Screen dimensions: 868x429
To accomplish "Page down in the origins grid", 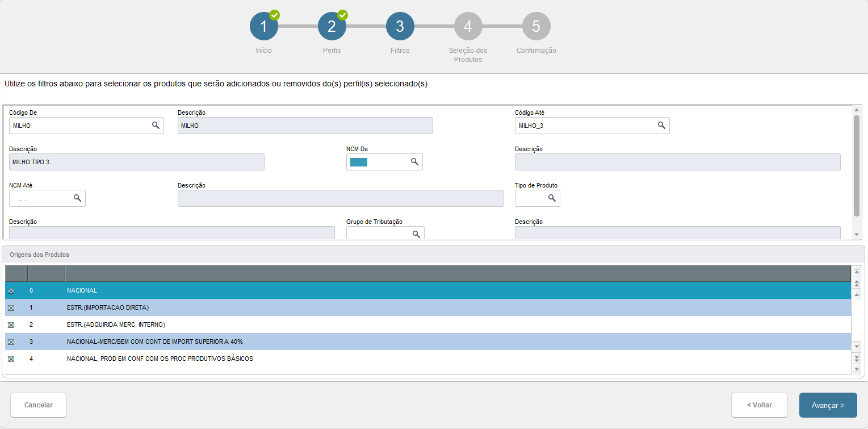I will (857, 358).
